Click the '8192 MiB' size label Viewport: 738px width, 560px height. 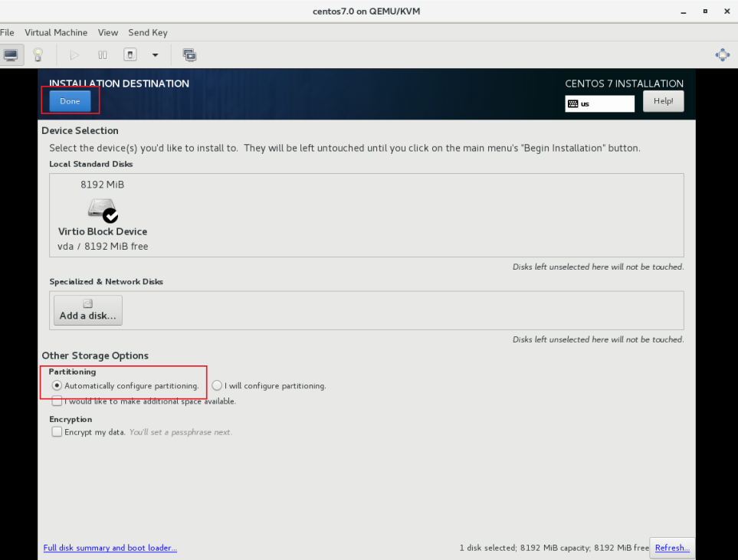[x=102, y=185]
